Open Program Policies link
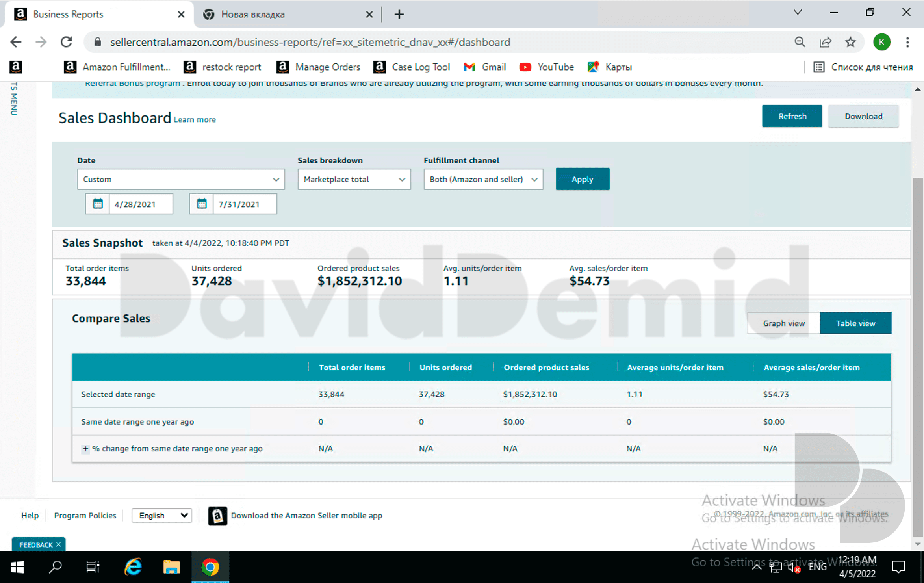Image resolution: width=924 pixels, height=583 pixels. (x=85, y=515)
